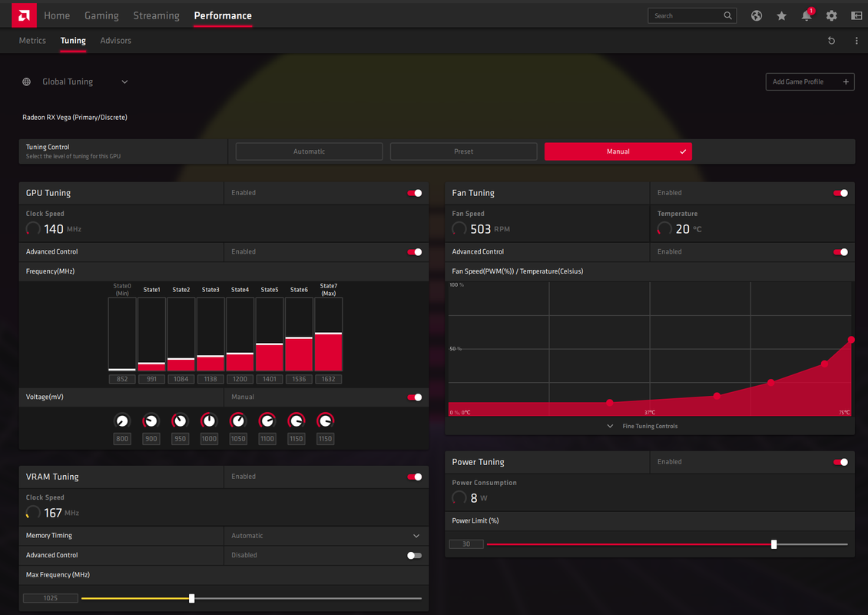Open Memory Timing Automatic dropdown
This screenshot has height=615, width=868.
[x=326, y=536]
